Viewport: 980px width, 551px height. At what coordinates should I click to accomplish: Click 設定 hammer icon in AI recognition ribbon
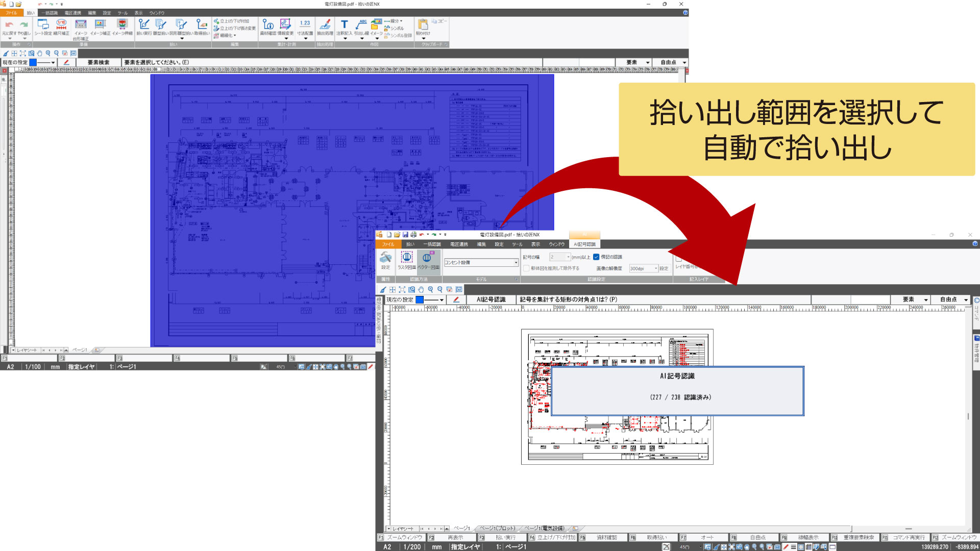click(386, 260)
